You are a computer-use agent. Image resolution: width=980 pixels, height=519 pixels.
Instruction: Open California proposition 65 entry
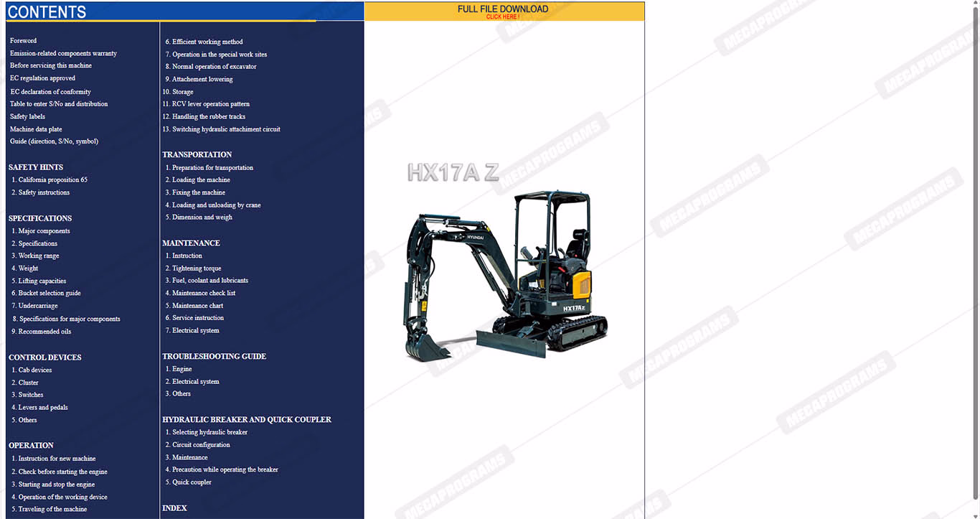52,180
